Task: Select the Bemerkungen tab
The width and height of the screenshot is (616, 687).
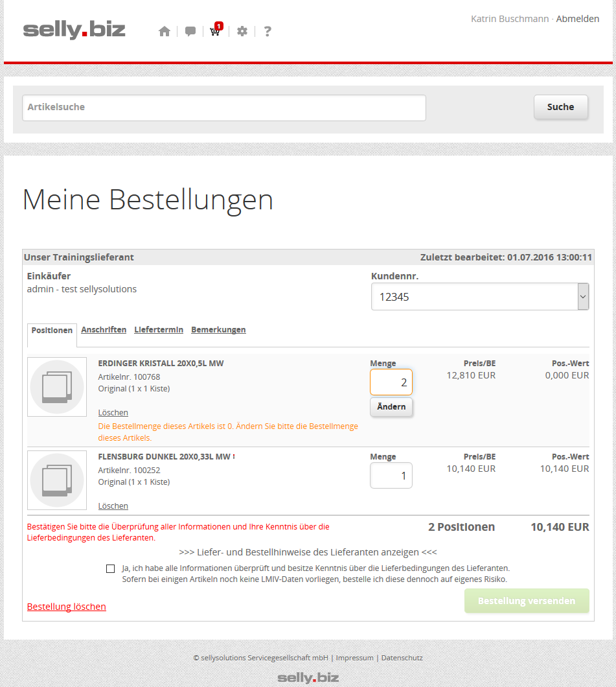Action: pos(218,330)
